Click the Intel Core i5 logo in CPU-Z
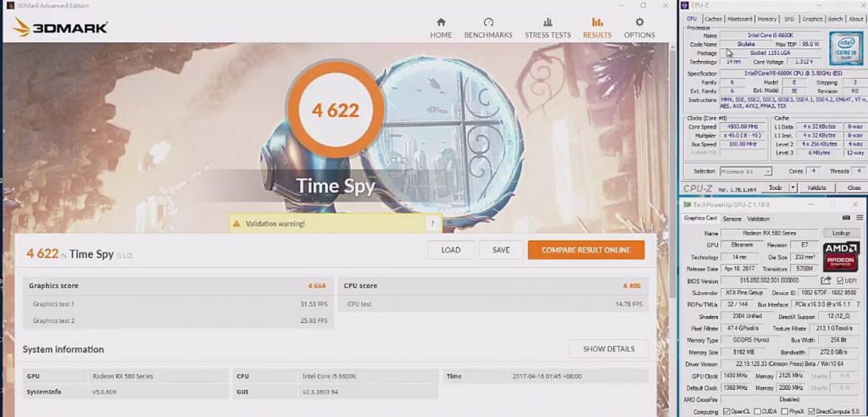 pyautogui.click(x=845, y=48)
